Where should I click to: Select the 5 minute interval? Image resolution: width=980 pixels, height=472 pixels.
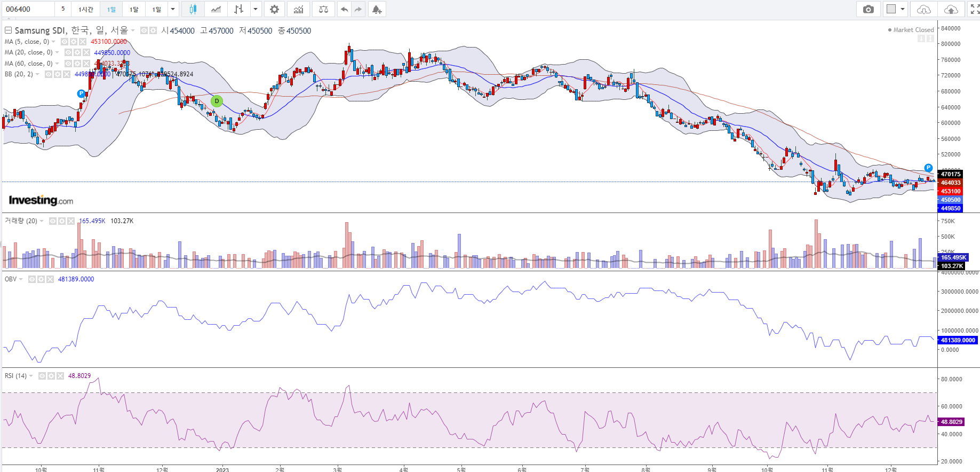coord(63,9)
